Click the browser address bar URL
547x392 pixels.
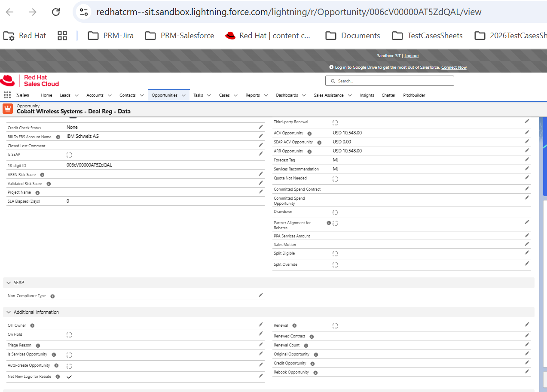tap(289, 12)
